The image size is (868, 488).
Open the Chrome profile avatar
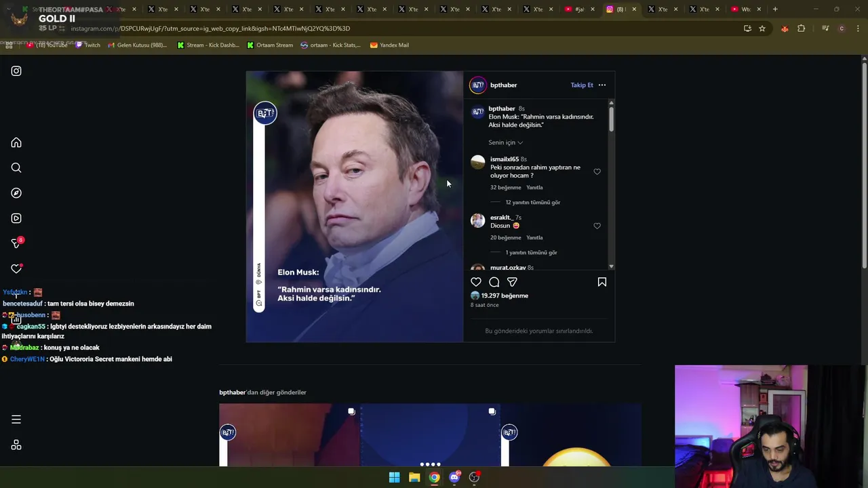(842, 28)
